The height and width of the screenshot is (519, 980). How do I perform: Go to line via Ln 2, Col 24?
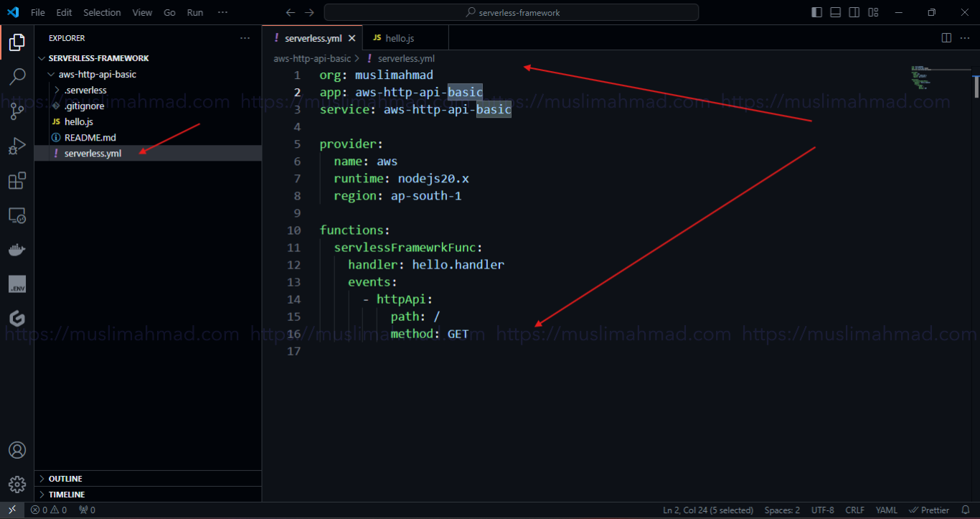pos(708,510)
